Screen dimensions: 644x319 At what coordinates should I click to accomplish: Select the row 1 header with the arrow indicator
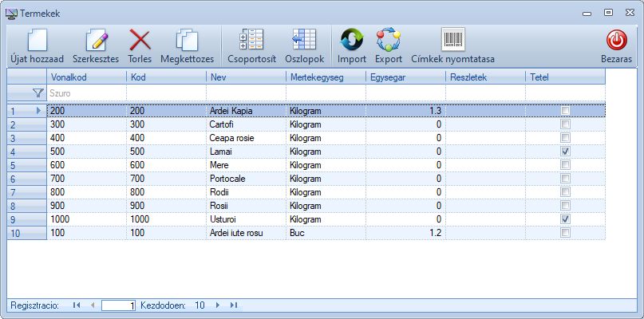pyautogui.click(x=26, y=110)
